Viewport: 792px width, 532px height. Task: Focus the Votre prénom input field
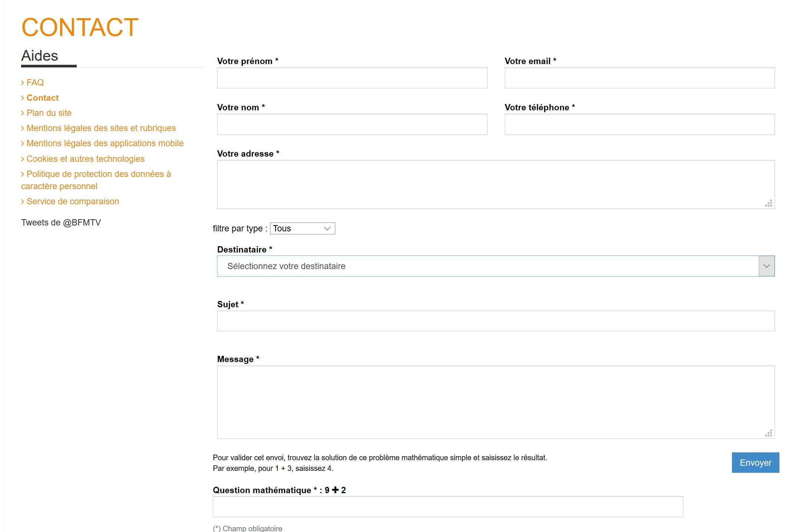point(352,78)
